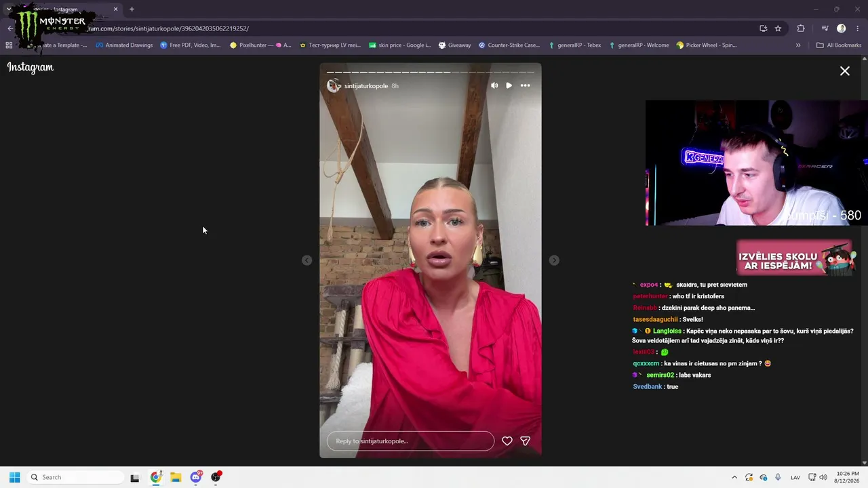This screenshot has height=488, width=868.
Task: Open the Free PDF, Video bookmark
Action: (x=191, y=45)
